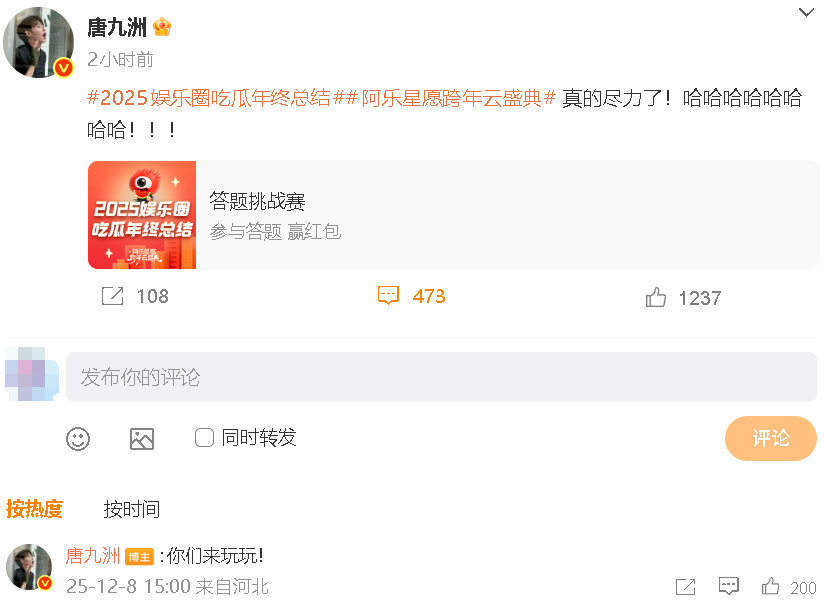The image size is (840, 614).
Task: Repost the 你们来玩玩 comment
Action: click(x=685, y=587)
